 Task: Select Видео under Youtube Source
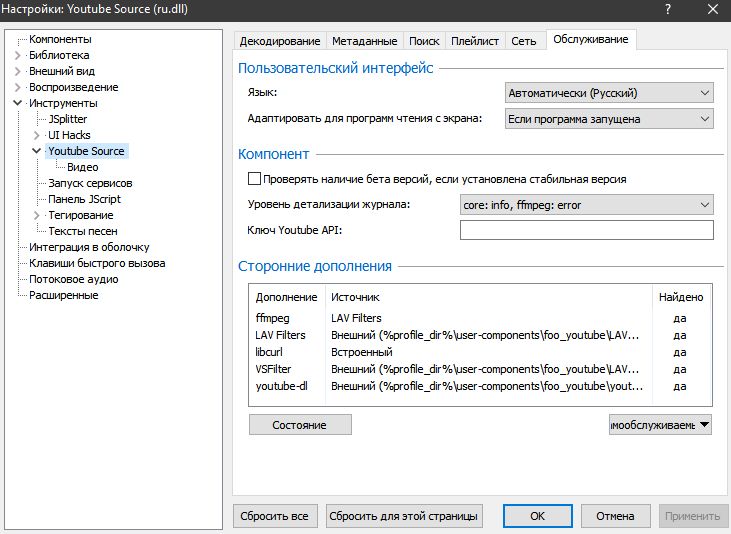click(83, 167)
